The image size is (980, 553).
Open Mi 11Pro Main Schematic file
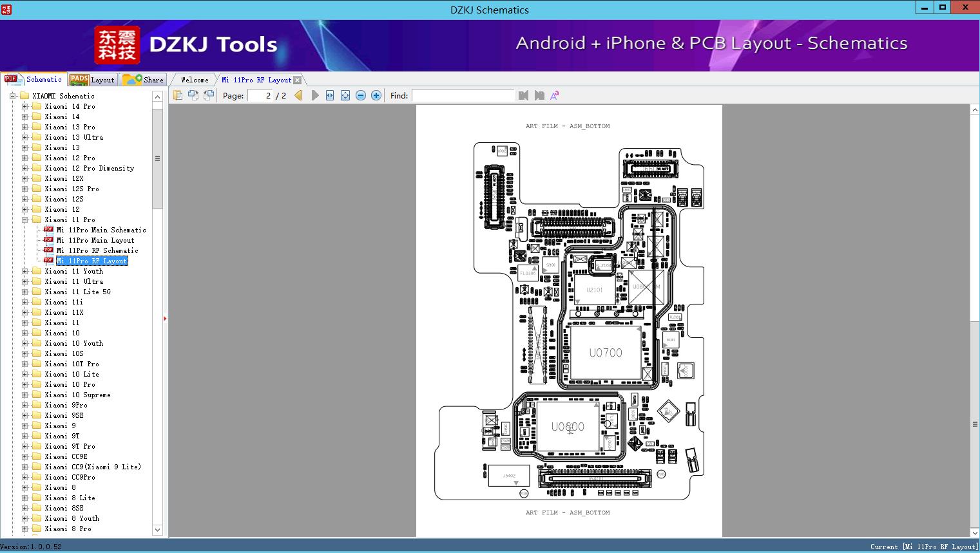coord(101,230)
